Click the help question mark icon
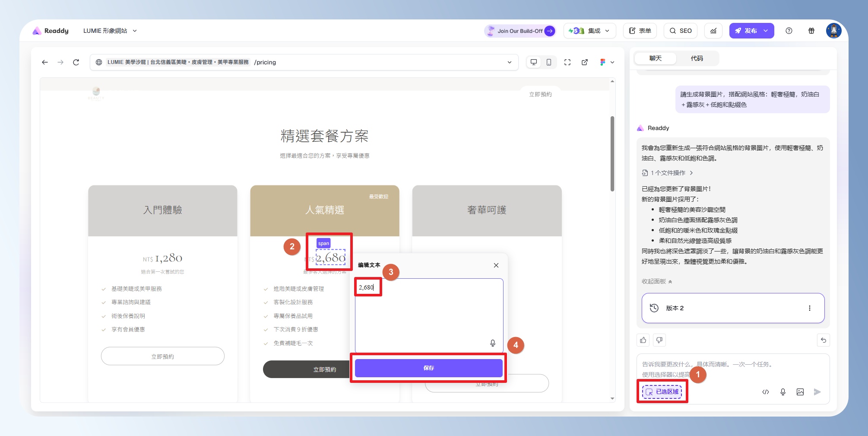 789,31
